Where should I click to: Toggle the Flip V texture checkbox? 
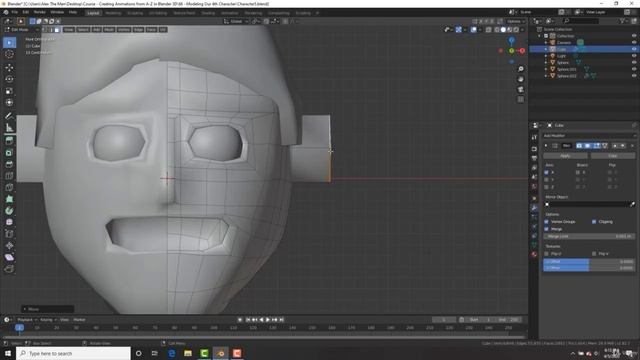594,253
